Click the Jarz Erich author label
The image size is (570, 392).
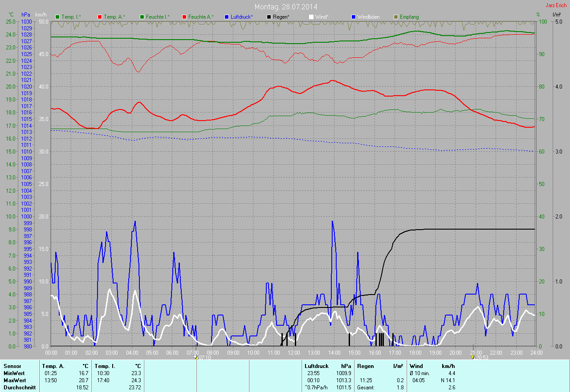point(556,5)
